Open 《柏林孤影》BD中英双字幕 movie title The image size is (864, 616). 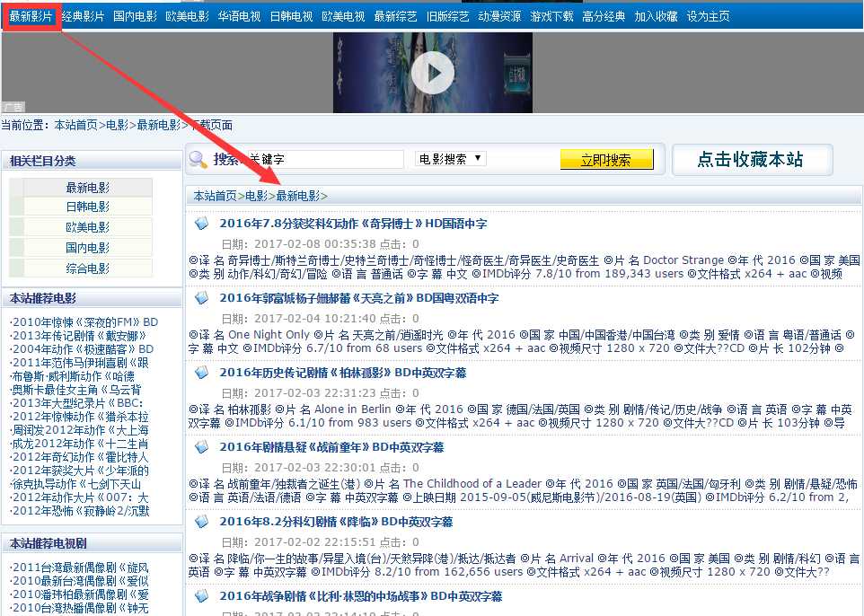343,373
